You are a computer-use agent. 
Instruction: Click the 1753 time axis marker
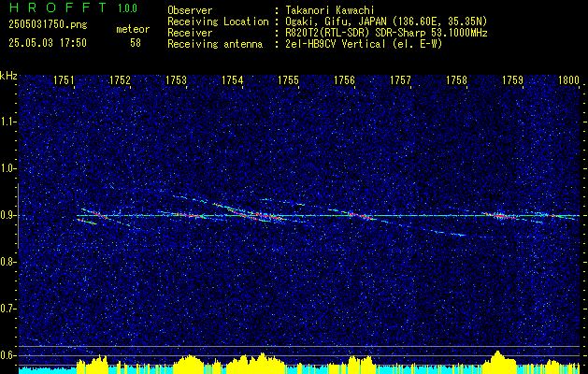coord(177,80)
